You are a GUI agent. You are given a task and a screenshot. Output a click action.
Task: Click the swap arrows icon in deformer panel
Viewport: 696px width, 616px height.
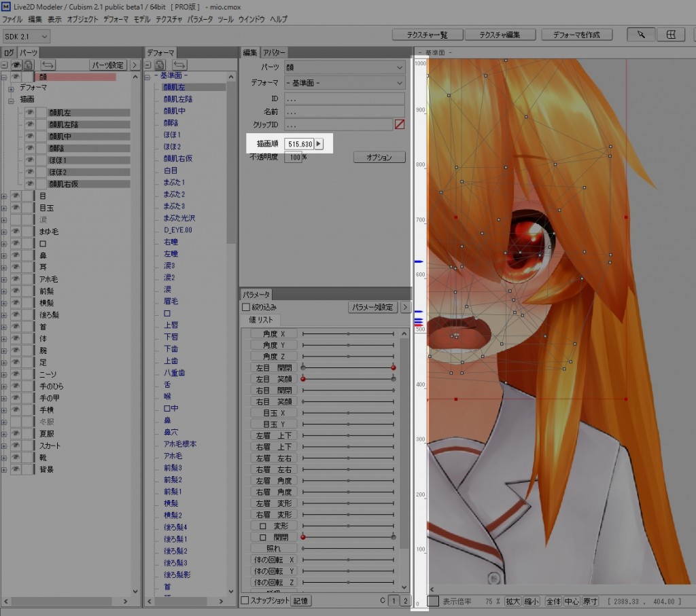pos(179,65)
